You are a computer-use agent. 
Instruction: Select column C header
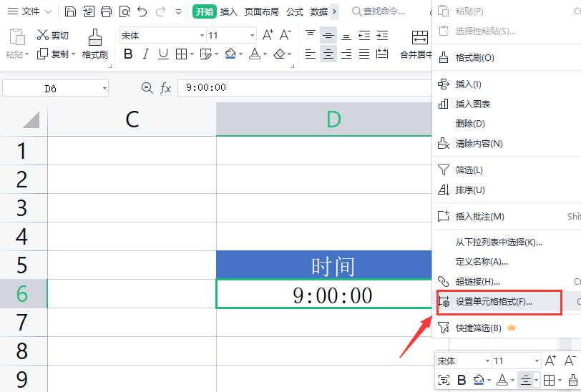coord(132,119)
